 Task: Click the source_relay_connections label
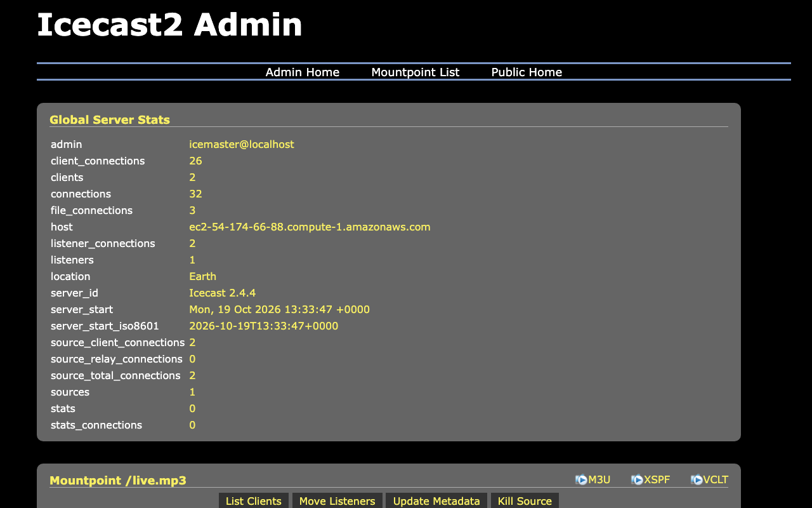pyautogui.click(x=117, y=359)
